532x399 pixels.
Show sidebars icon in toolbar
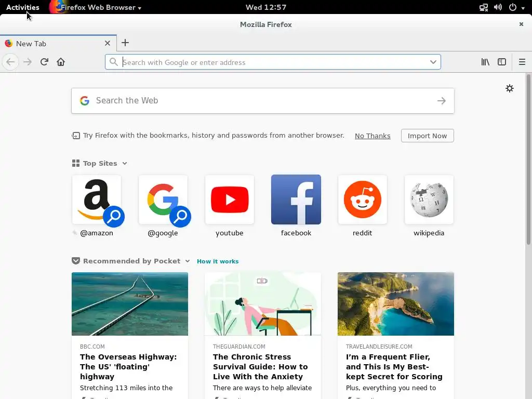point(502,62)
